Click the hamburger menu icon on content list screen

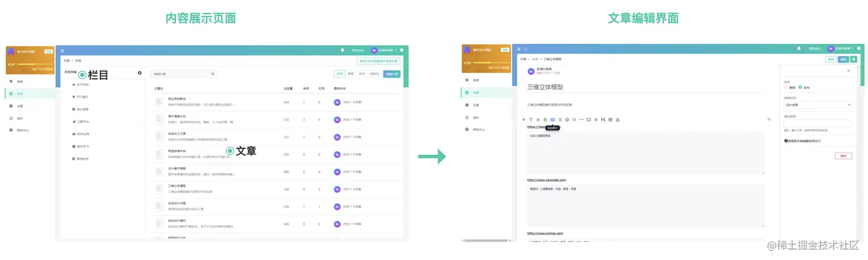62,51
